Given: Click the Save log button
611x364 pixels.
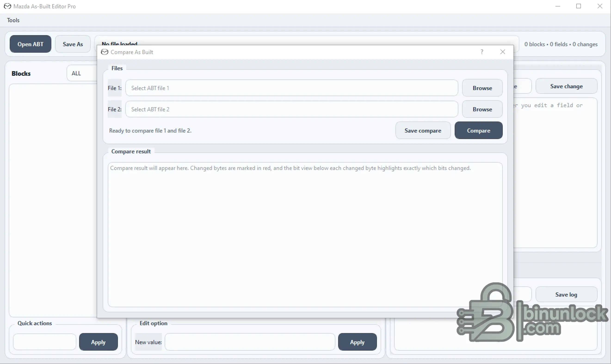Looking at the screenshot, I should pos(566,294).
